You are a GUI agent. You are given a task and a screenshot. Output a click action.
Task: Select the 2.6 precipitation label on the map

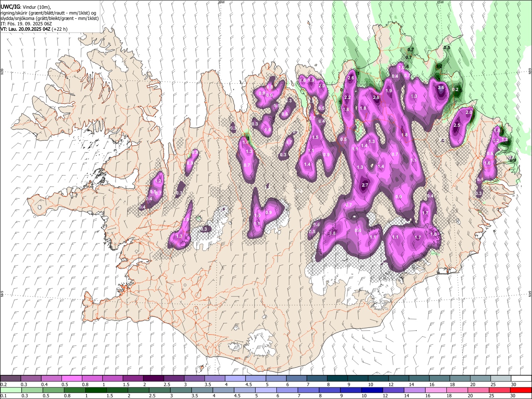351,78
